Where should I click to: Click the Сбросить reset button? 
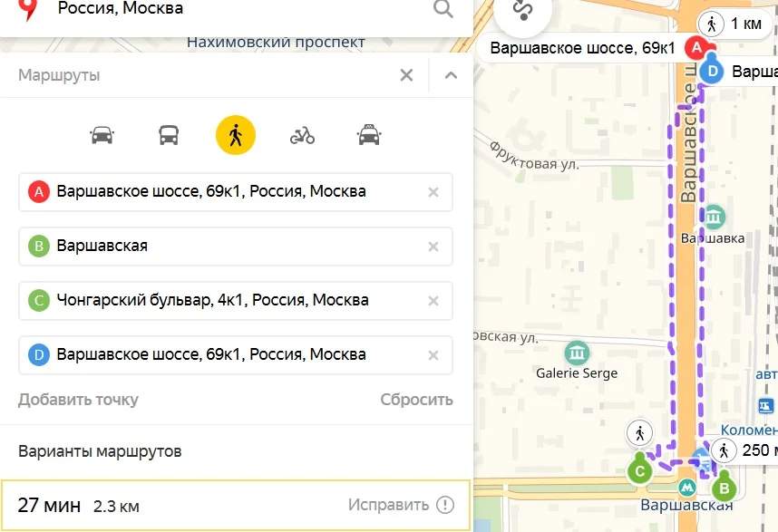click(416, 400)
